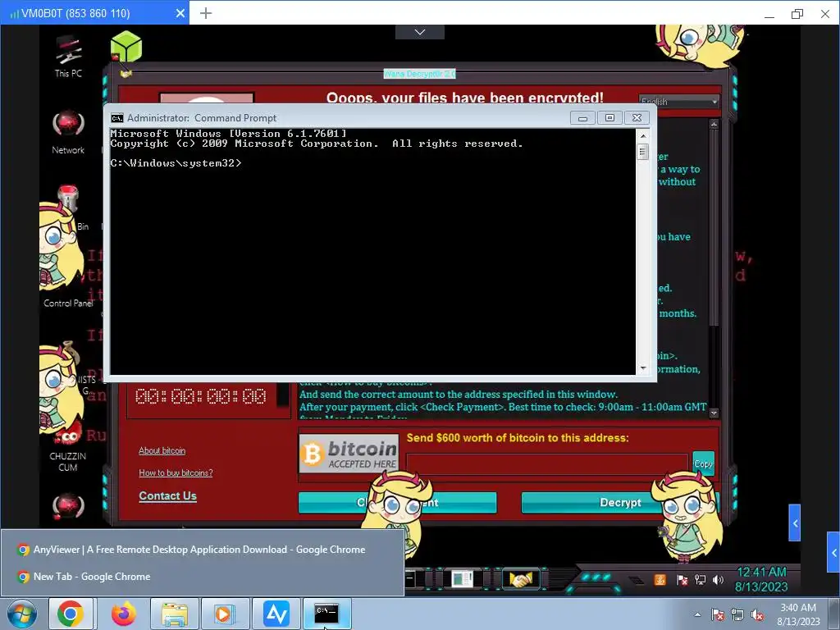Click the remote network tray icon
840x630 pixels.
[701, 580]
